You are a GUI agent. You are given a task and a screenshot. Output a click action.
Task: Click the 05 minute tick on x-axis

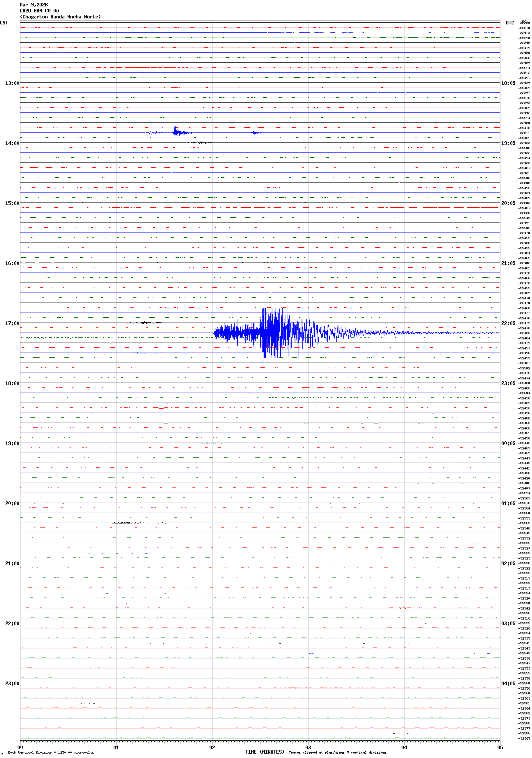(x=500, y=747)
